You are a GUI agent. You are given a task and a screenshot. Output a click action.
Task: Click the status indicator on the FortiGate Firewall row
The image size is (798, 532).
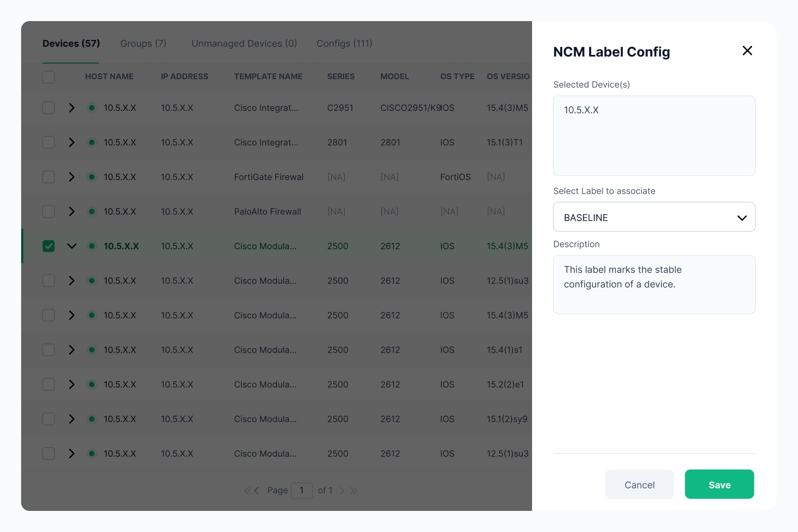(x=92, y=177)
